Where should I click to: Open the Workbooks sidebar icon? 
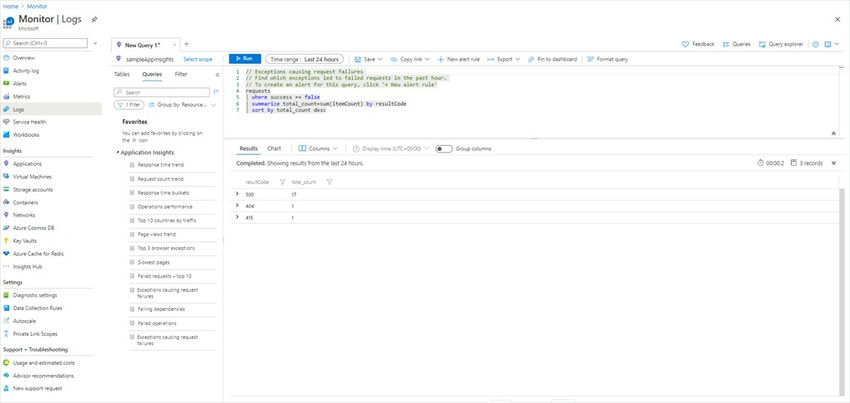coord(7,135)
